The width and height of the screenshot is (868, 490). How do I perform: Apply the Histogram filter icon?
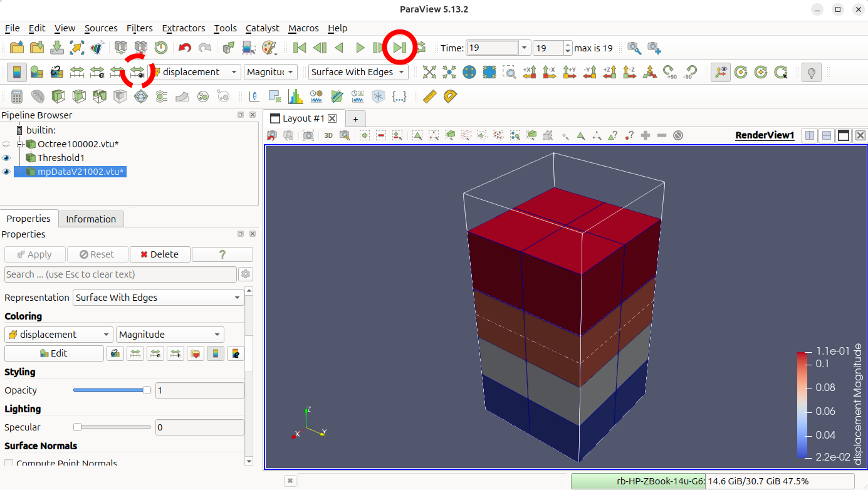(295, 96)
